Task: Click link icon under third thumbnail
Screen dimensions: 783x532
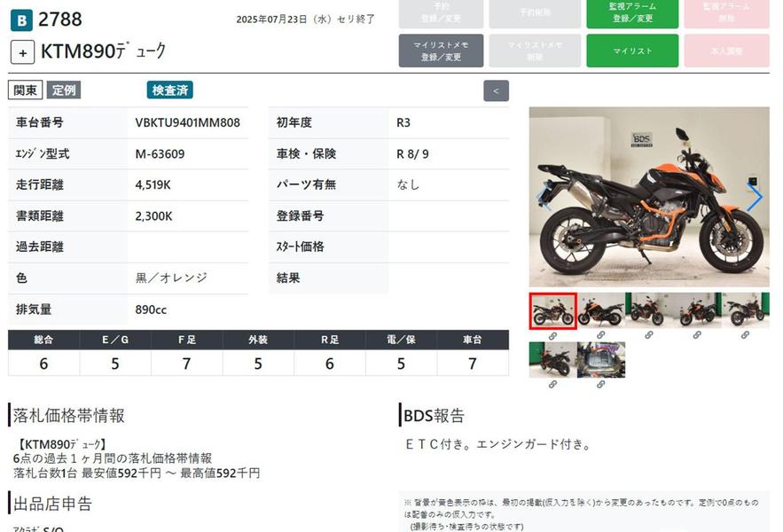Action: [x=649, y=335]
